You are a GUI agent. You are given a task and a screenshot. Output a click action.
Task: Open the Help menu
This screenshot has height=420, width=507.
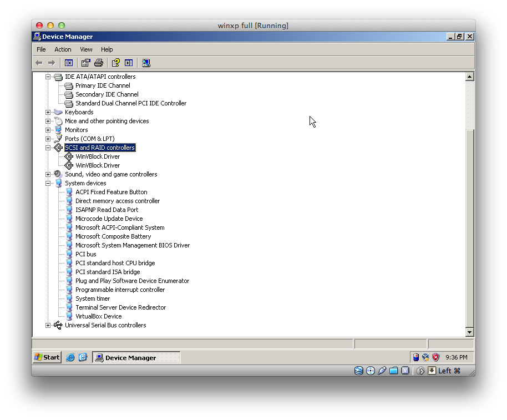point(107,49)
